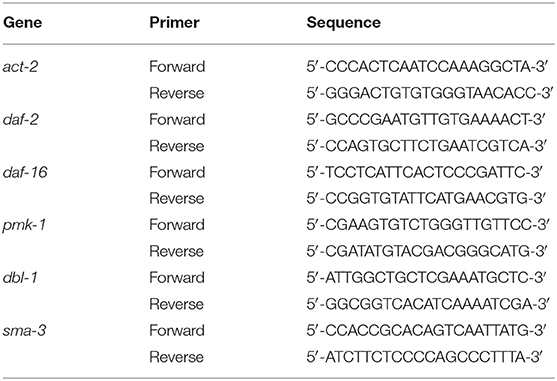Click the daf-2 forward sequence GCCCGAATGTTGTGAAAACT

pos(426,119)
